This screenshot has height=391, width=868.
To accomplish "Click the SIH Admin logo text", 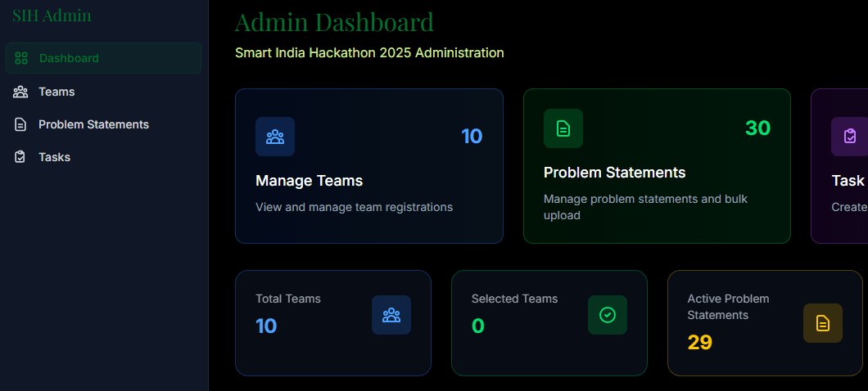I will click(x=52, y=15).
